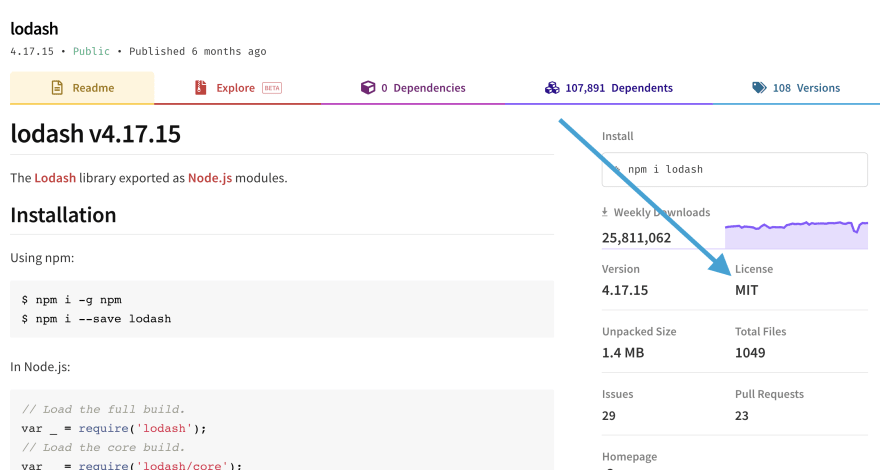This screenshot has height=470, width=880.
Task: Click the npm i lodash install box
Action: (735, 170)
